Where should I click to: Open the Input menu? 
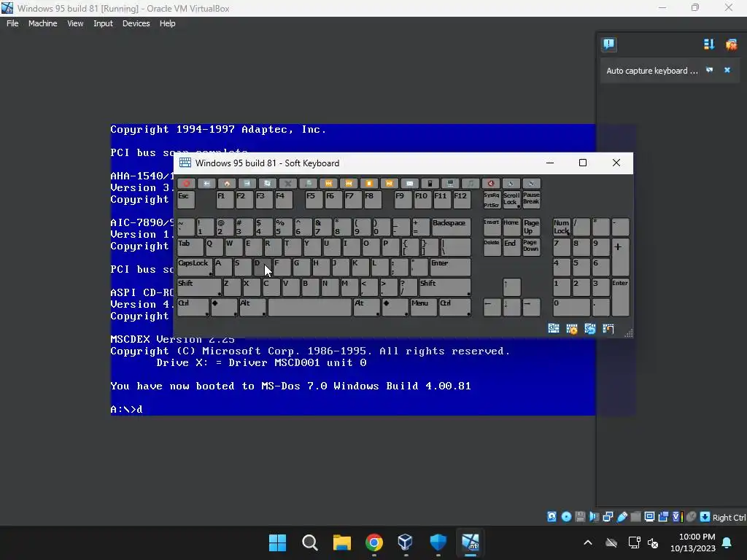[103, 23]
